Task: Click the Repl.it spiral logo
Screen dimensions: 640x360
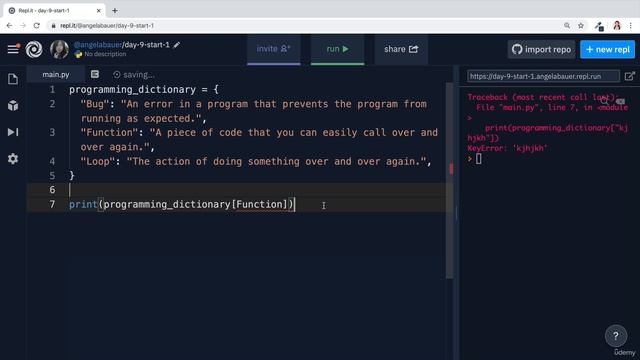Action: click(34, 49)
